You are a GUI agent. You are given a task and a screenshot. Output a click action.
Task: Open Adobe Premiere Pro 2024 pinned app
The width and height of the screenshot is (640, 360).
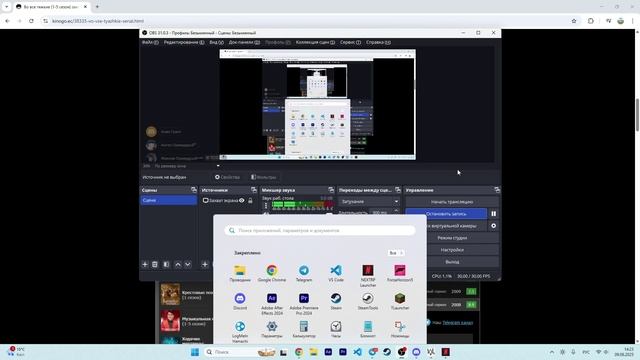pyautogui.click(x=304, y=304)
